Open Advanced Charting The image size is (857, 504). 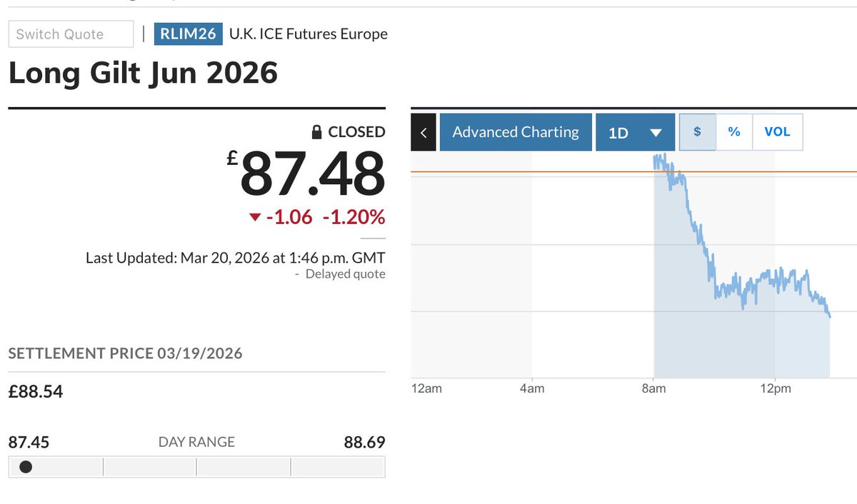(516, 132)
